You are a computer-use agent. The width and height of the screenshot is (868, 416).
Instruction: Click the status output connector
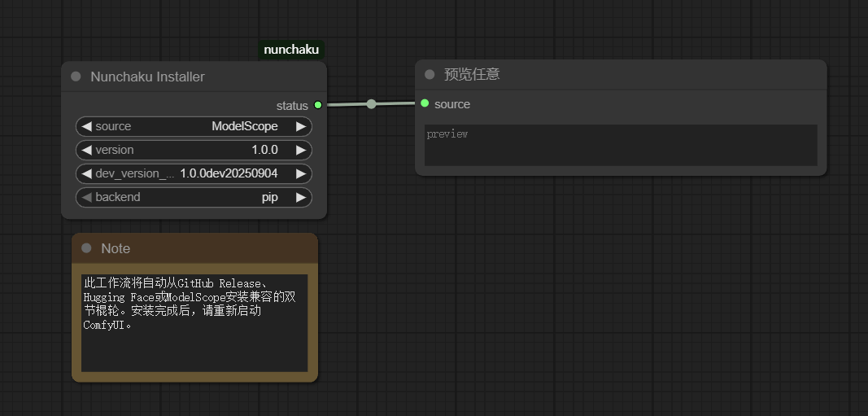click(x=318, y=105)
